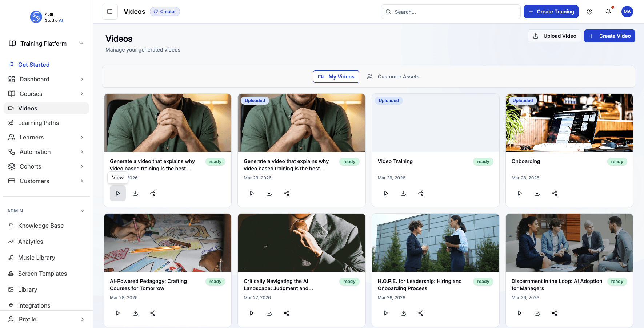Expand the Dashboard submenu chevron
Screen dimensions: 644x328
(x=82, y=79)
